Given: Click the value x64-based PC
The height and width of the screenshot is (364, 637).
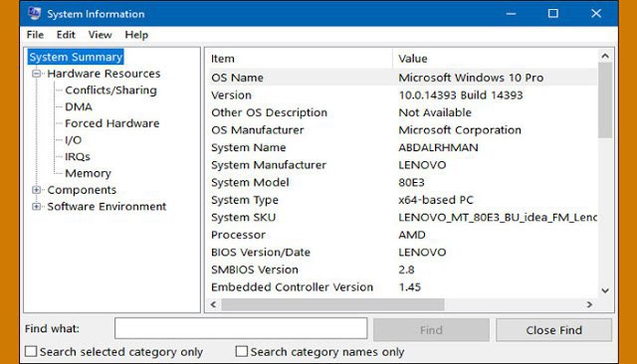Looking at the screenshot, I should pyautogui.click(x=436, y=200).
